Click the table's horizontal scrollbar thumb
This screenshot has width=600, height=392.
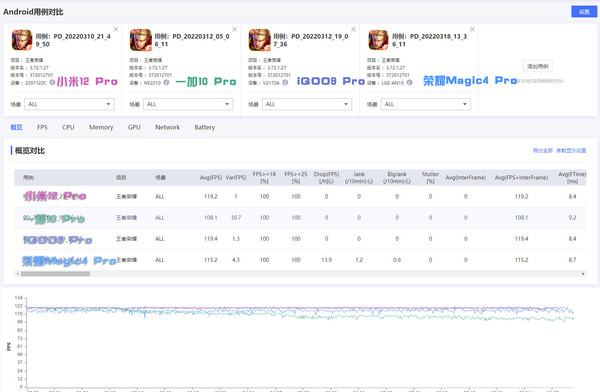[x=55, y=274]
